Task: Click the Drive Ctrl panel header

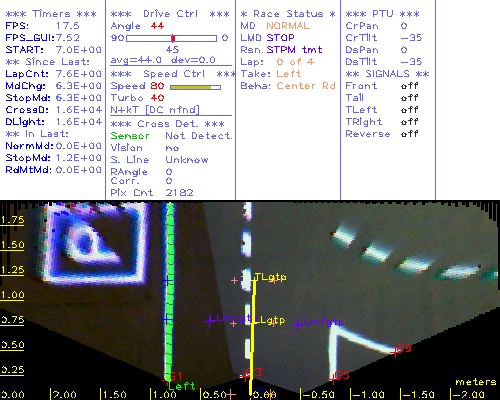Action: click(170, 14)
